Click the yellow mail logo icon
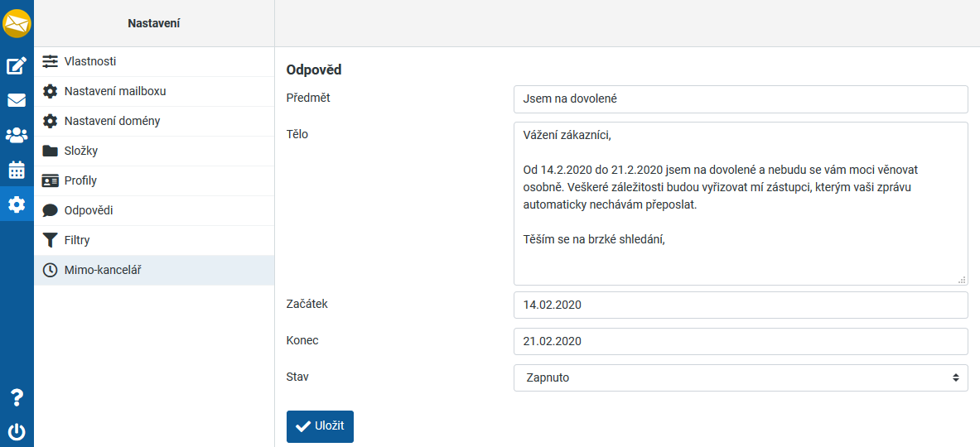The image size is (980, 447). point(17,23)
